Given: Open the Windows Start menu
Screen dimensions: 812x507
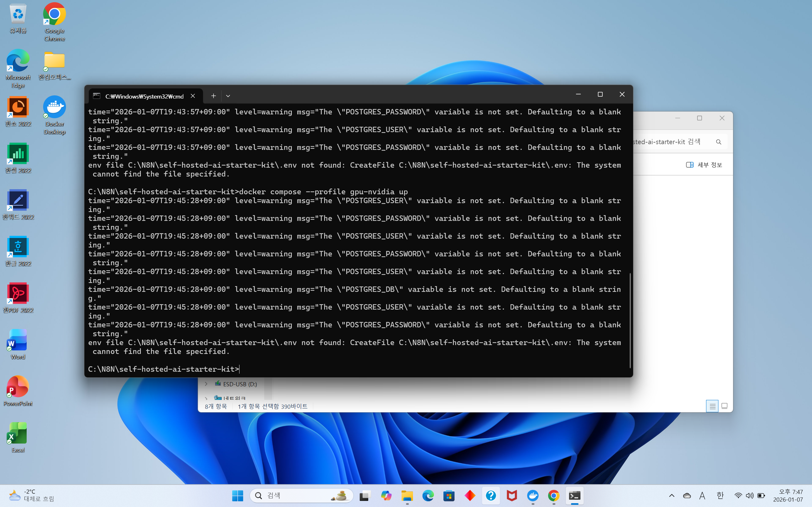Looking at the screenshot, I should click(x=238, y=496).
